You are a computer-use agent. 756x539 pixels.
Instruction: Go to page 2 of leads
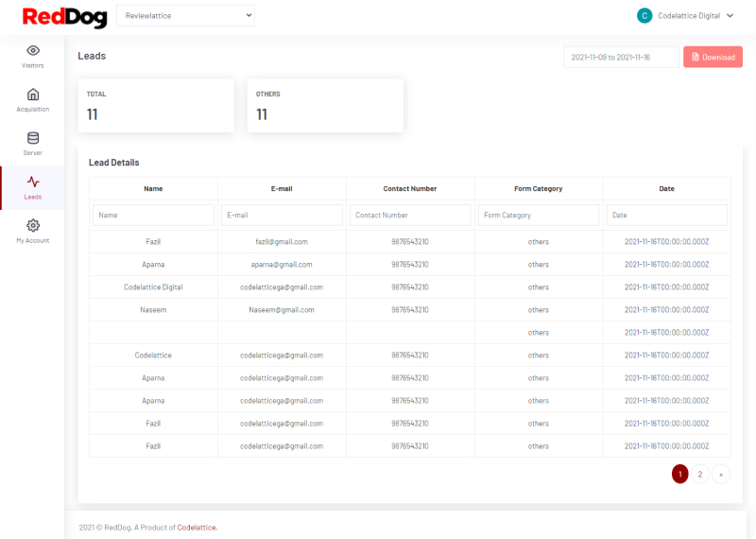tap(700, 474)
